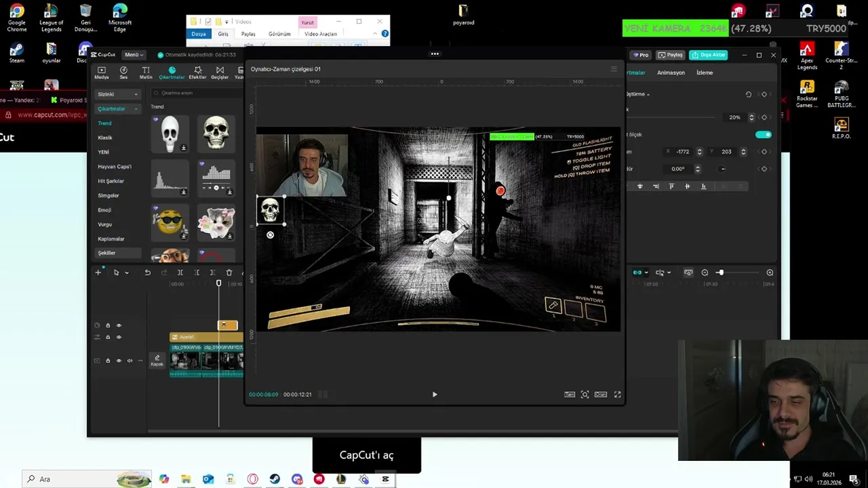Hide the main video track eye icon
The width and height of the screenshot is (868, 488).
coord(119,361)
